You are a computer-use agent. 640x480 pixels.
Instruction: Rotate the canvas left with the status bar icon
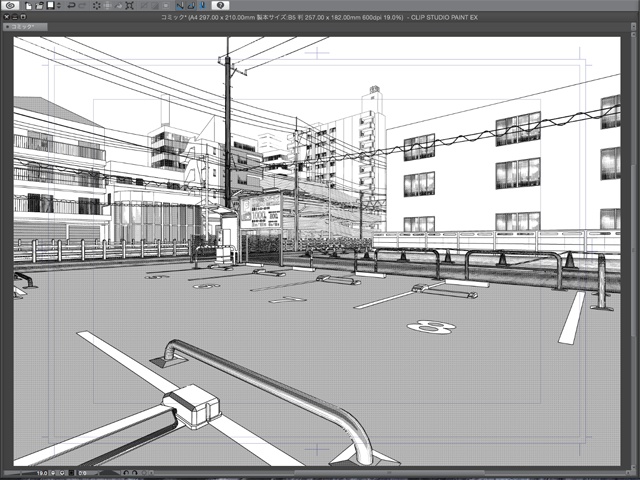126,473
